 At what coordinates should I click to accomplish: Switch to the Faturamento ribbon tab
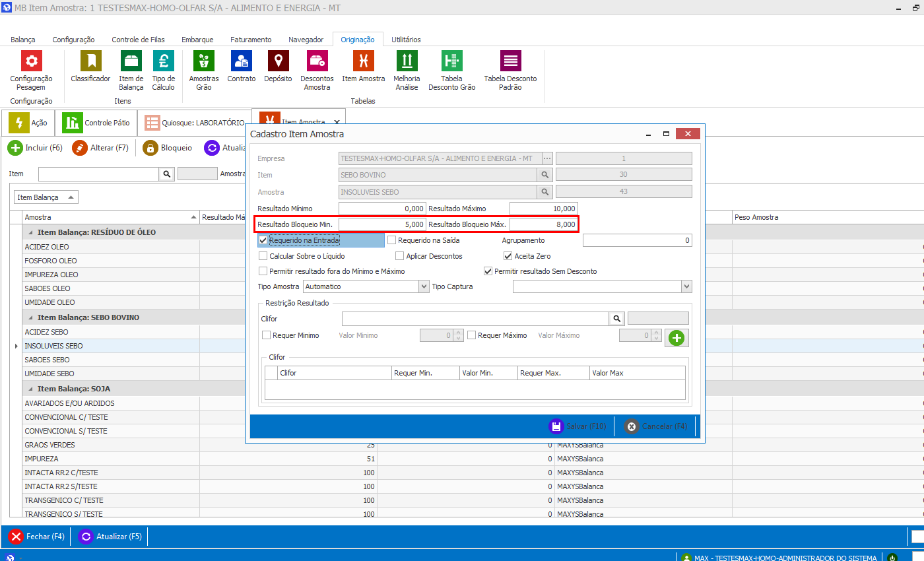click(x=251, y=40)
